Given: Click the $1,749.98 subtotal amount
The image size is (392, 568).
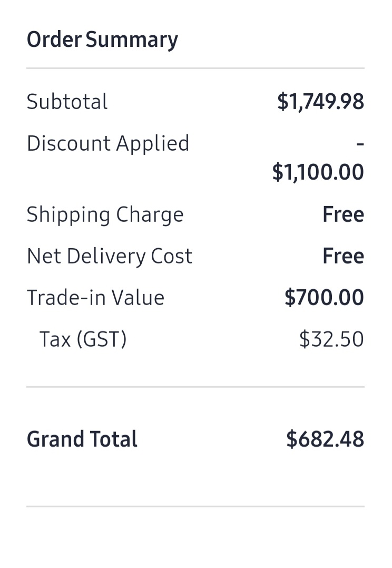Looking at the screenshot, I should pos(321,101).
